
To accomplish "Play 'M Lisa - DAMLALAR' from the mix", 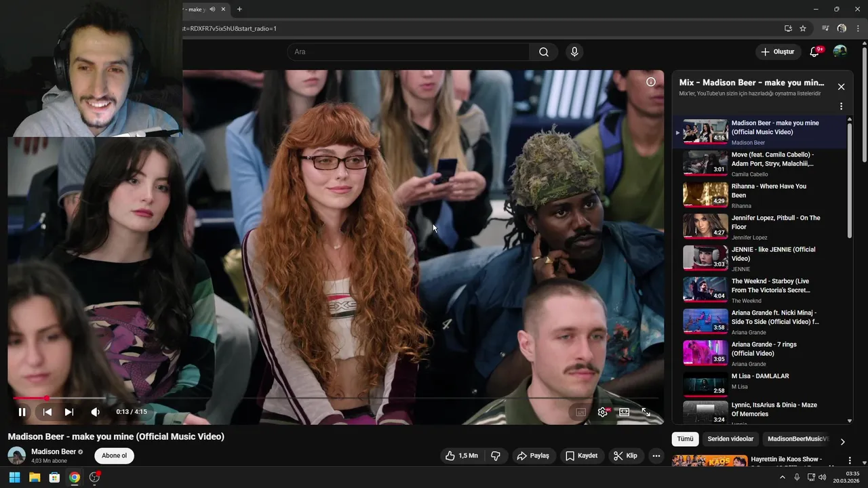I will 761,385.
